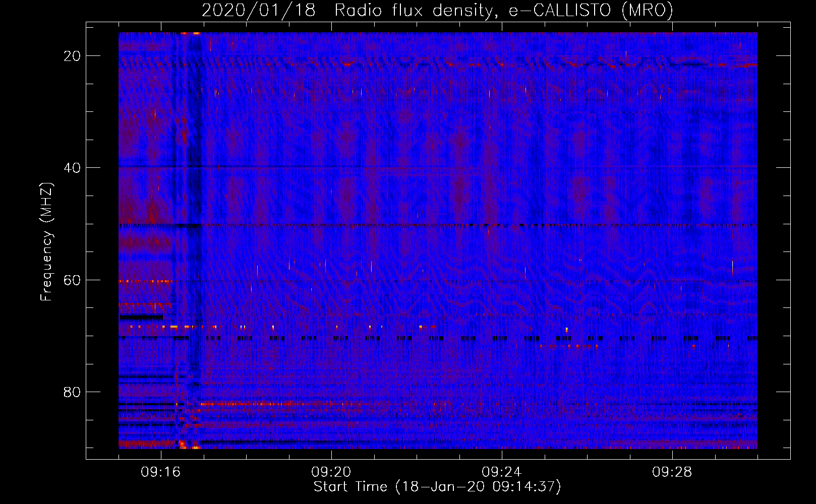Click the plot title 'Radio flux density, e-CALLISTO (MRO)'
Screen dimensions: 816x504
503,11
